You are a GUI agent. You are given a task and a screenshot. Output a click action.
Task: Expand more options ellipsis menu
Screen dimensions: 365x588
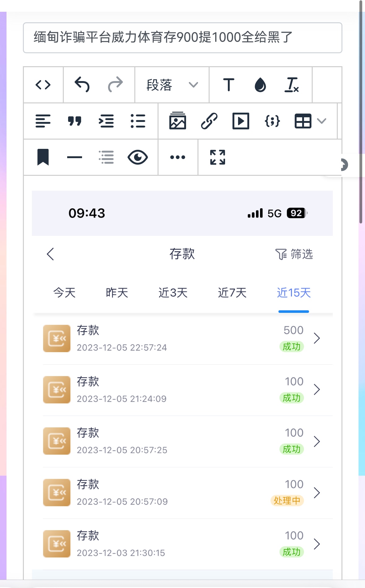(178, 157)
